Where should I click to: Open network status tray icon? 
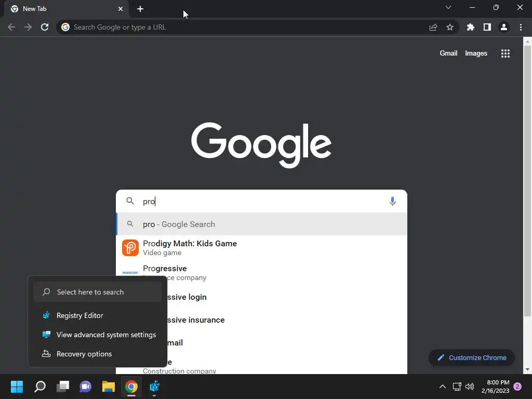pyautogui.click(x=457, y=387)
